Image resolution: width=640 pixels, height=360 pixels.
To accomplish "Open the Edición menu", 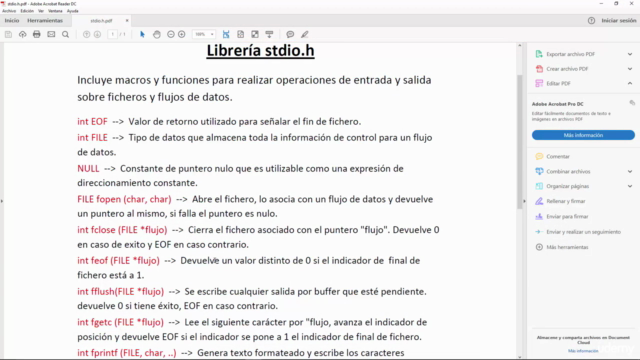I will pyautogui.click(x=27, y=11).
